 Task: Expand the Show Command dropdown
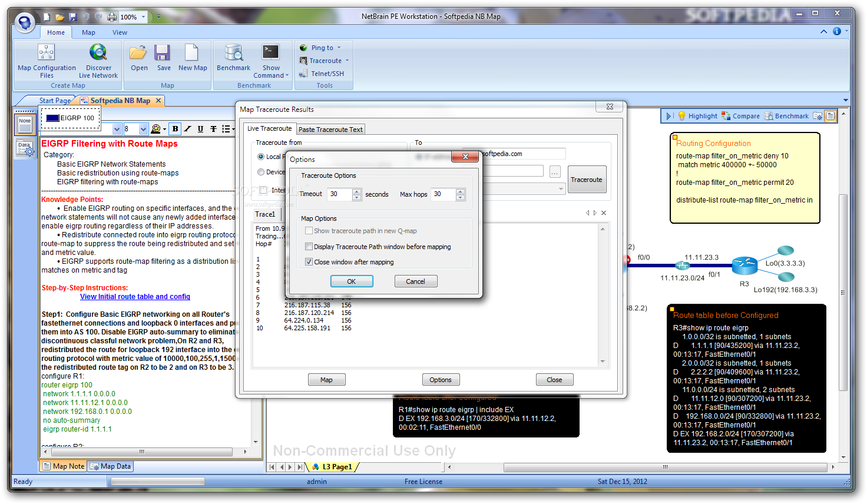tap(287, 75)
